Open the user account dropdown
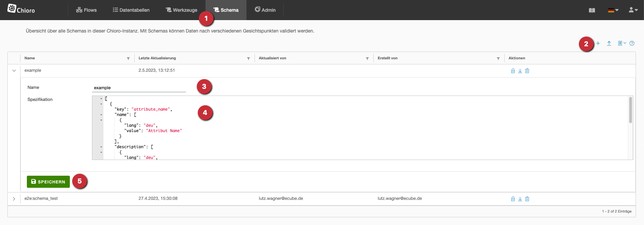The width and height of the screenshot is (644, 225). pyautogui.click(x=633, y=10)
